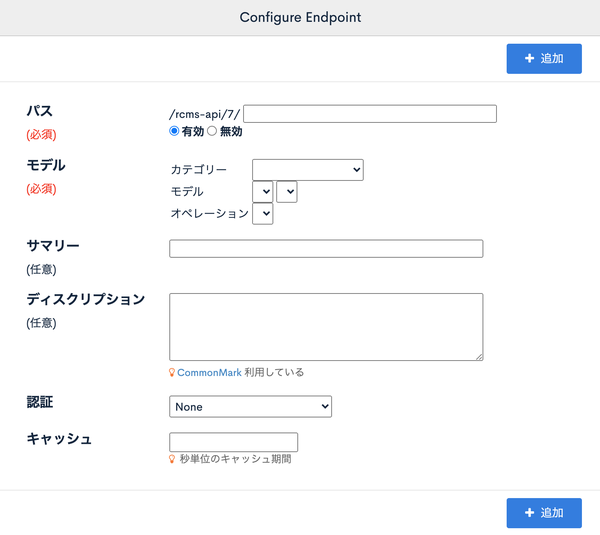
Task: Click the lightbulb icon beside 秒単位のキャッシュ期間
Action: (172, 459)
